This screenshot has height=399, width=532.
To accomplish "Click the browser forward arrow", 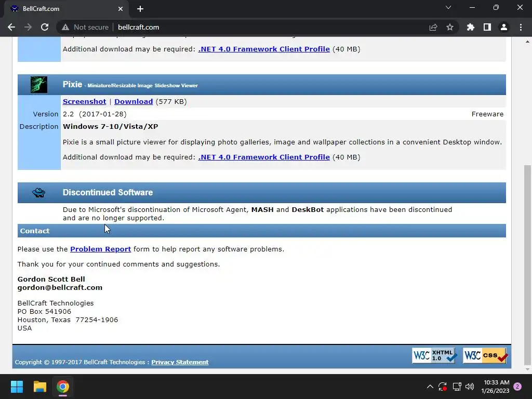I will 28,27.
